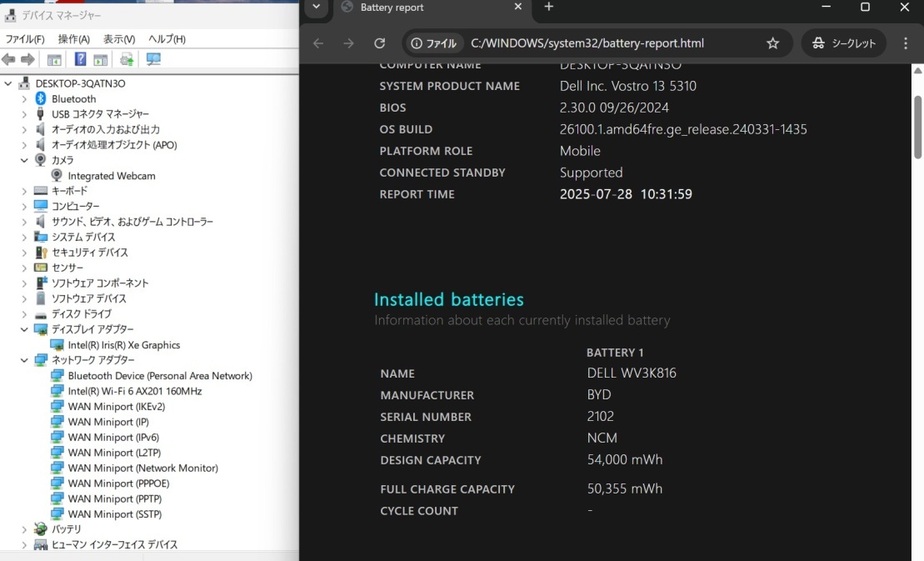The width and height of the screenshot is (924, 561).
Task: Open the tab search dropdown arrow
Action: pos(316,8)
